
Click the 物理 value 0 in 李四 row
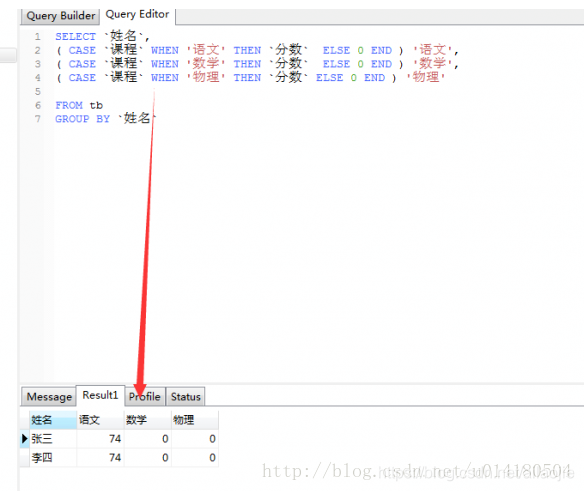coord(195,457)
